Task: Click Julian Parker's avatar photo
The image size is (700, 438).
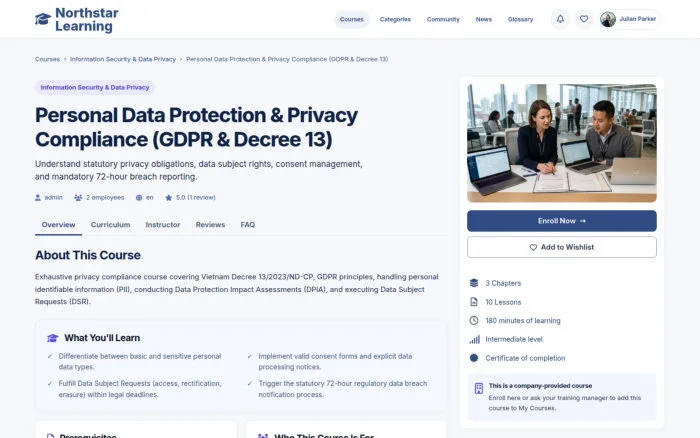Action: click(x=608, y=19)
